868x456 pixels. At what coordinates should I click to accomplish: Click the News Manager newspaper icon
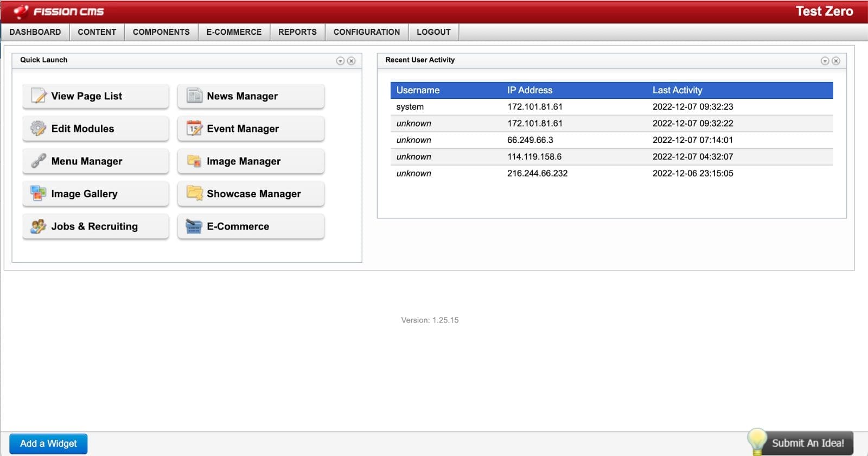(x=194, y=96)
